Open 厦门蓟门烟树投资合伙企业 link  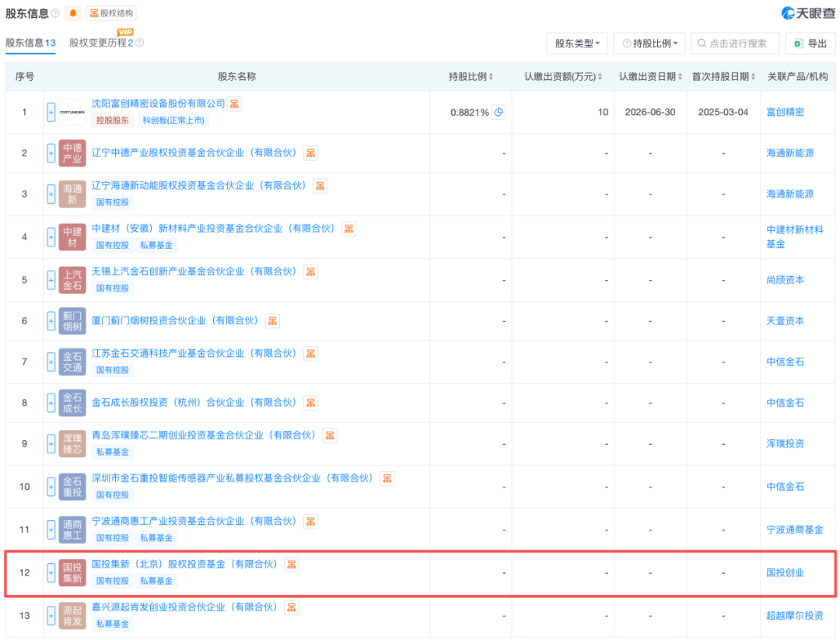[175, 320]
